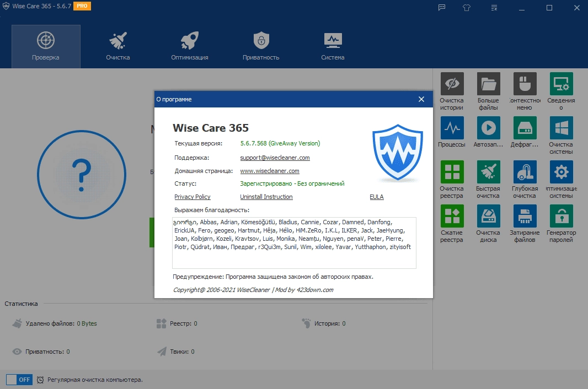Image resolution: width=588 pixels, height=389 pixels.
Task: Open the Система tab
Action: 333,46
